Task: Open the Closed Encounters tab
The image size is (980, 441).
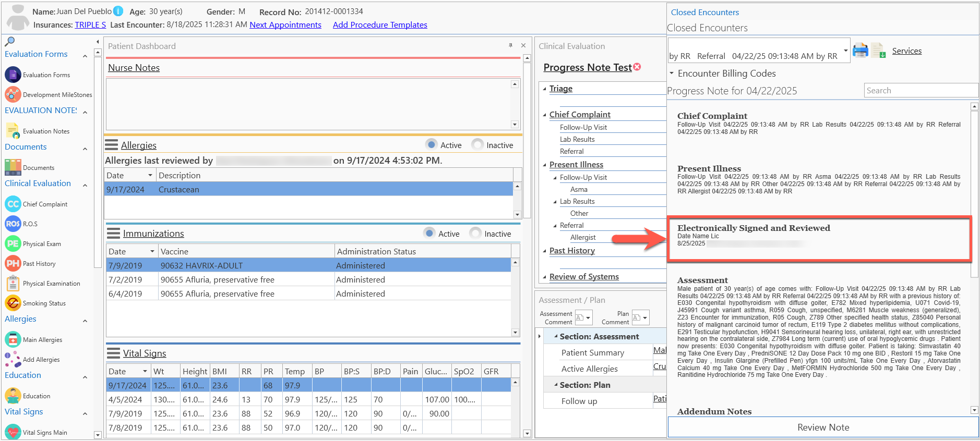Action: tap(704, 12)
